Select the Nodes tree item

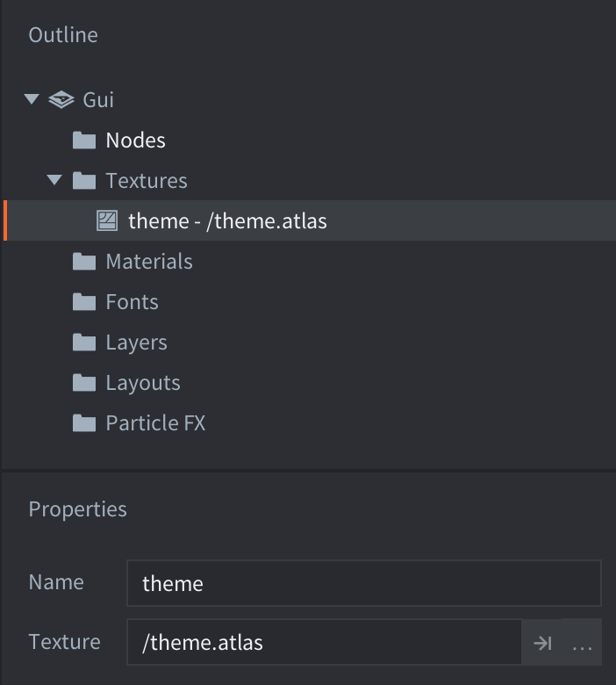click(x=135, y=141)
